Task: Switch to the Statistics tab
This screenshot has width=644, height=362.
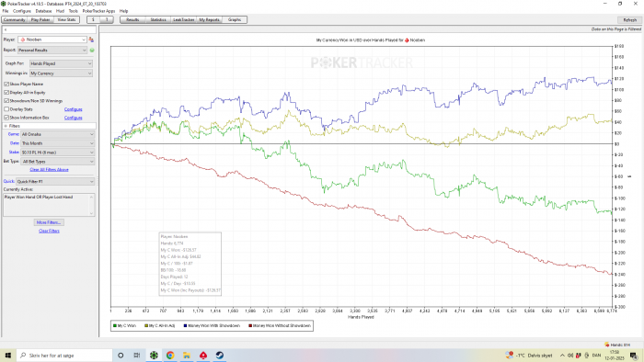Action: pyautogui.click(x=158, y=19)
